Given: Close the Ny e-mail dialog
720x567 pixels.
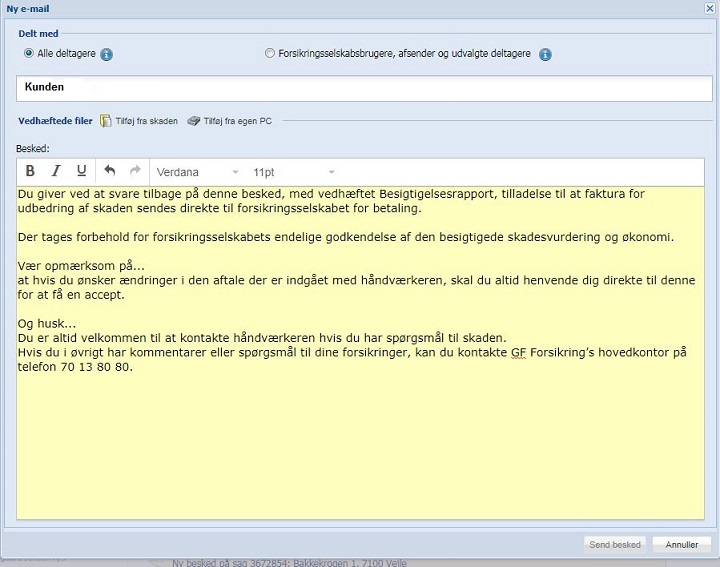Looking at the screenshot, I should 710,9.
